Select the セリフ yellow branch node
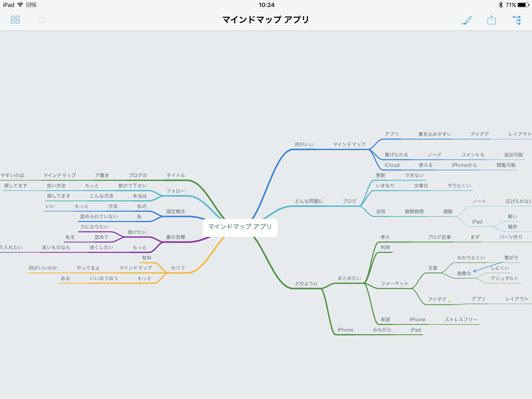 pos(178,268)
